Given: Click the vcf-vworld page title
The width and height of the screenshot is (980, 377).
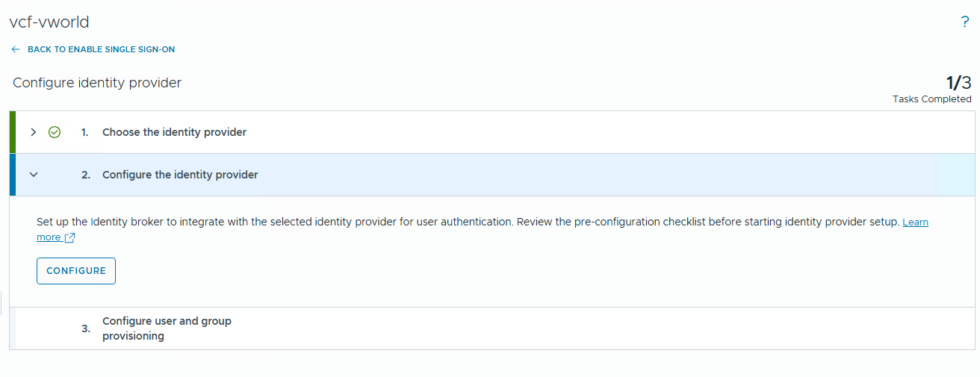Looking at the screenshot, I should point(49,22).
